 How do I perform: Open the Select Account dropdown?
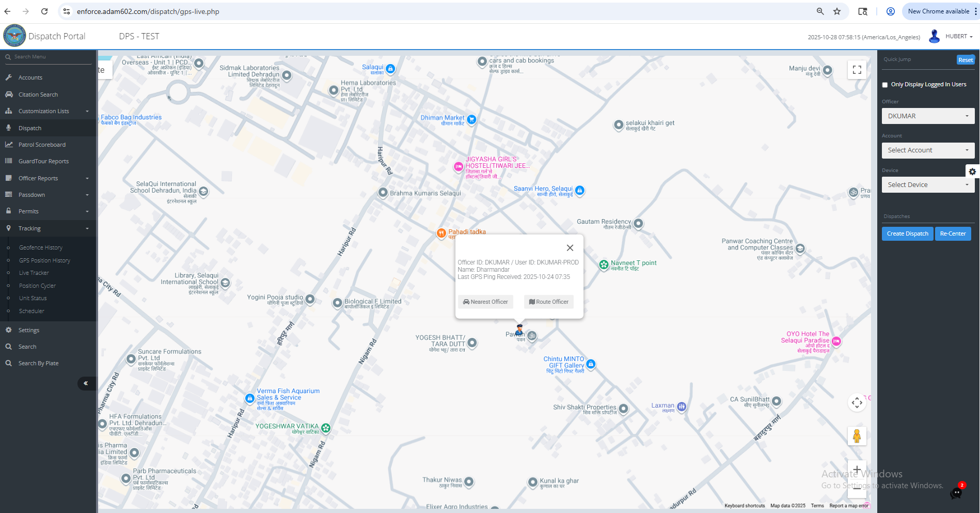[x=928, y=150]
